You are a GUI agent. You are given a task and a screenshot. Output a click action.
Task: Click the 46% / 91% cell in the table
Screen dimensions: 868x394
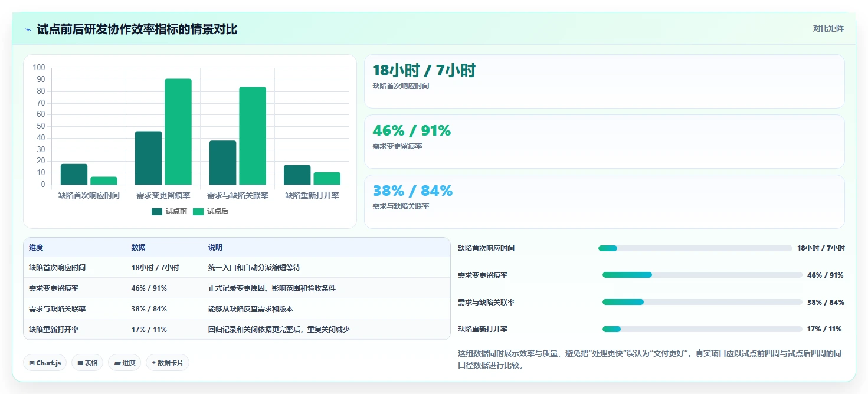coord(149,288)
